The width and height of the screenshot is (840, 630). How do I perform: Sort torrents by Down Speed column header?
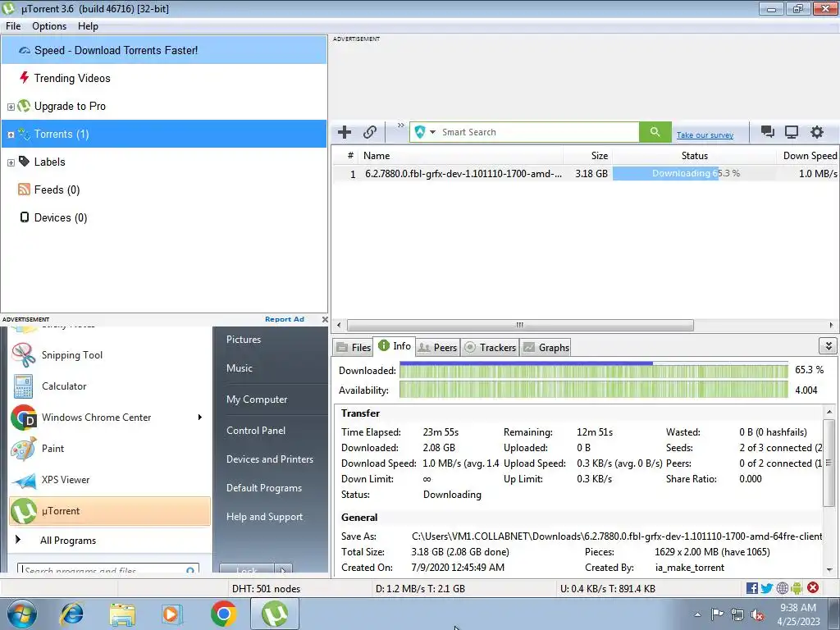coord(808,156)
